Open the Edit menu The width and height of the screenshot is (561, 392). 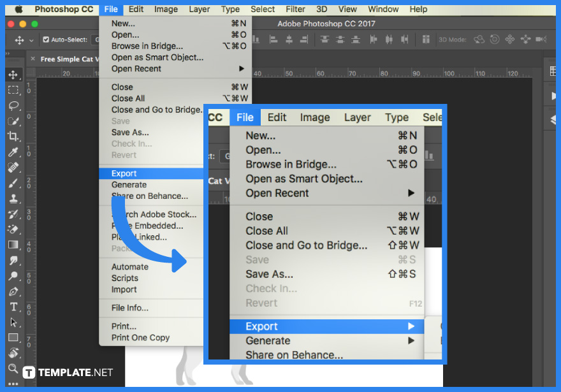[135, 9]
